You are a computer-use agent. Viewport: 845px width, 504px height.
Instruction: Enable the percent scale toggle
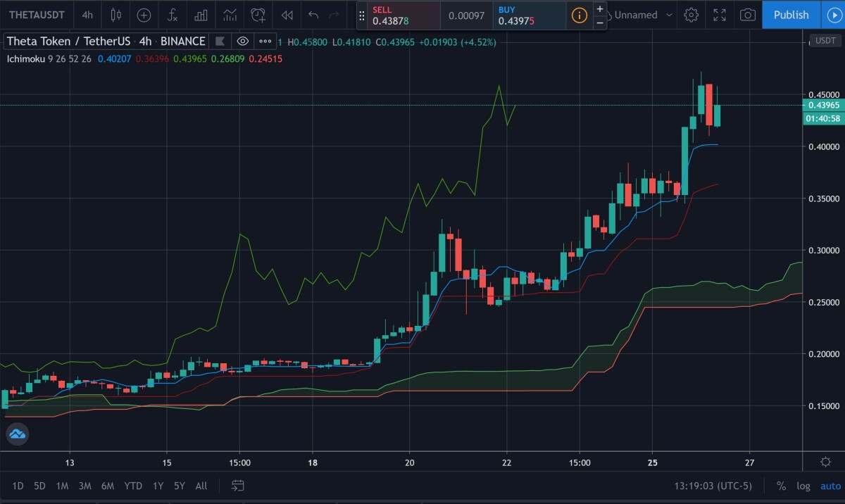coord(781,486)
